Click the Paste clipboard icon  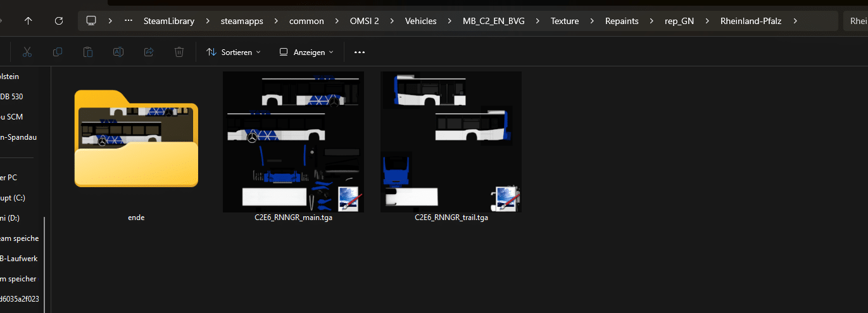coord(88,52)
